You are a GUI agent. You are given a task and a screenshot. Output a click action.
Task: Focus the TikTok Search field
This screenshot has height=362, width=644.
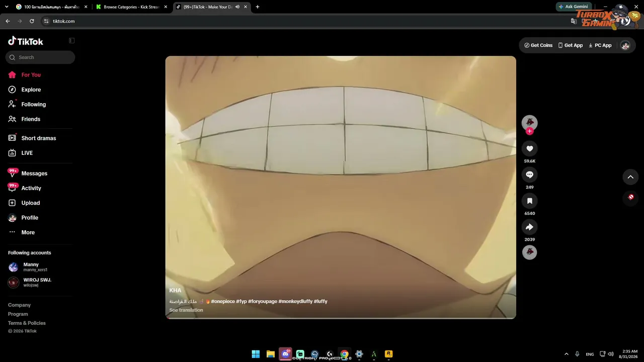40,57
